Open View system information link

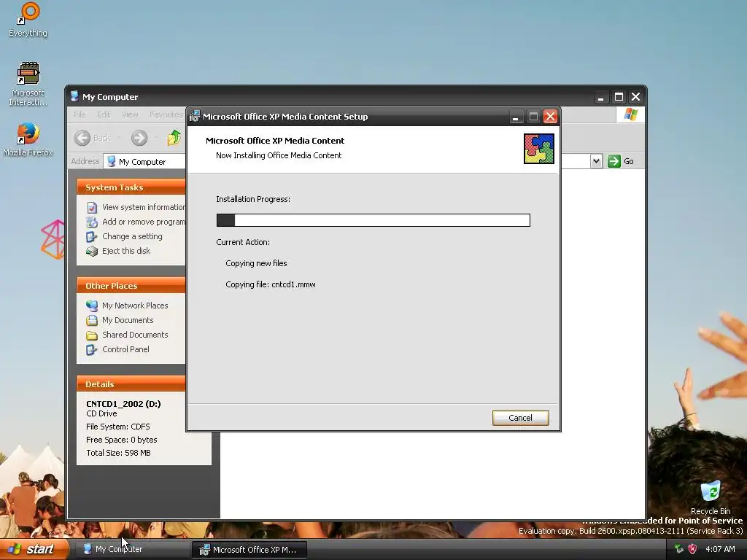click(144, 207)
